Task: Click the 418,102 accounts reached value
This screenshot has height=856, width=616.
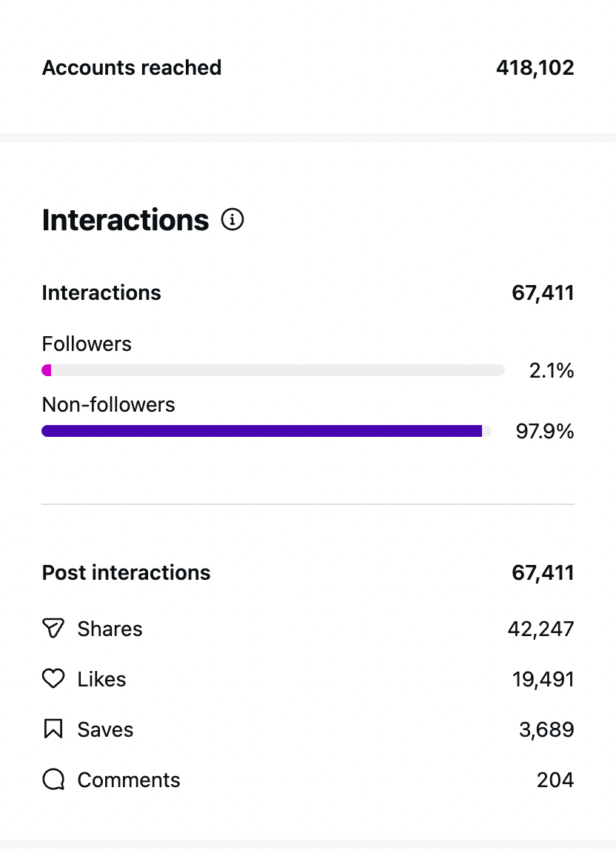Action: pyautogui.click(x=535, y=67)
